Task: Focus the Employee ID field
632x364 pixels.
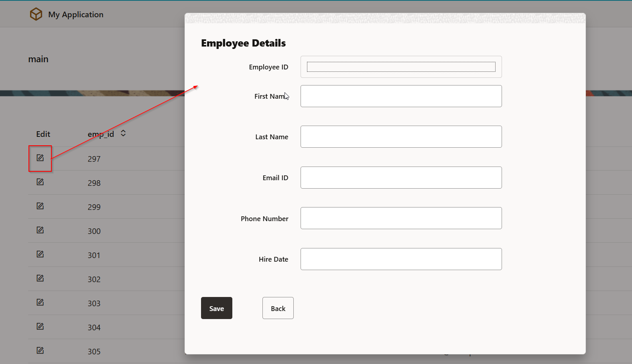Action: pyautogui.click(x=401, y=67)
